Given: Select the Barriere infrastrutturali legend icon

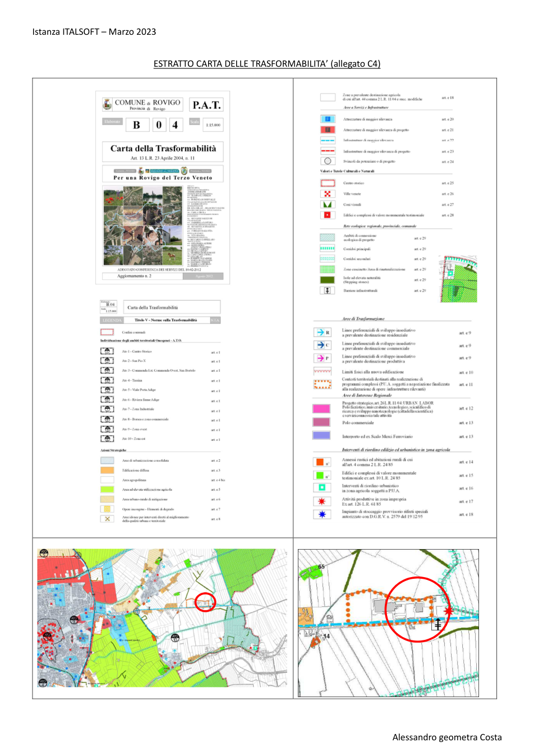Looking at the screenshot, I should click(x=328, y=291).
